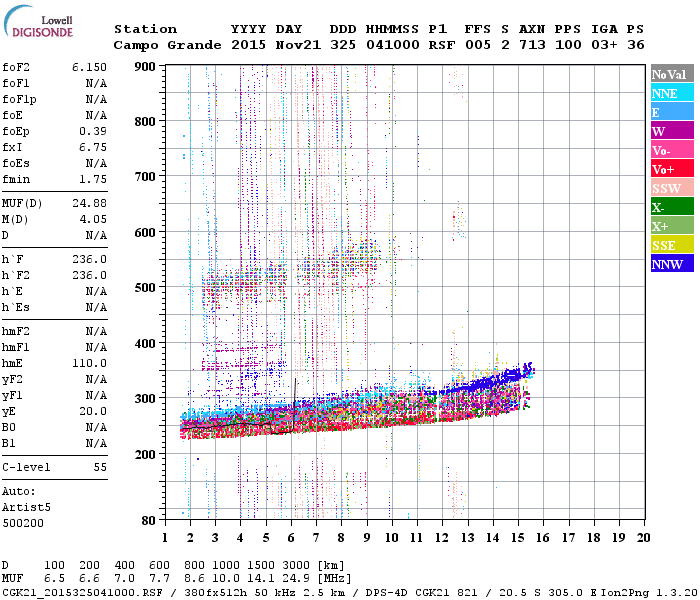Click the h`F value 236.0
700x600 pixels.
point(89,259)
